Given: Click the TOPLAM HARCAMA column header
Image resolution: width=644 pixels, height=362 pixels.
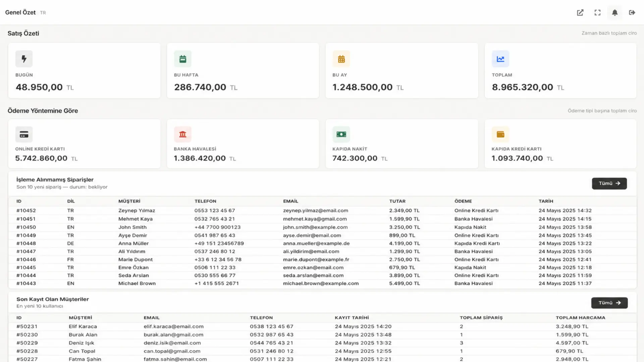Looking at the screenshot, I should (580, 317).
